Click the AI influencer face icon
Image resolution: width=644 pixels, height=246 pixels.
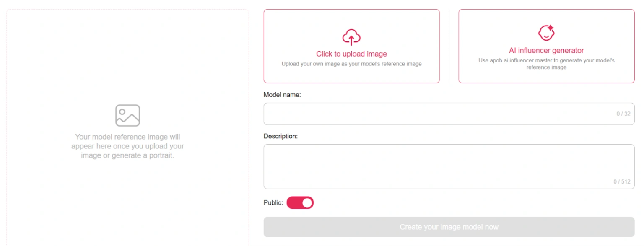(x=546, y=33)
